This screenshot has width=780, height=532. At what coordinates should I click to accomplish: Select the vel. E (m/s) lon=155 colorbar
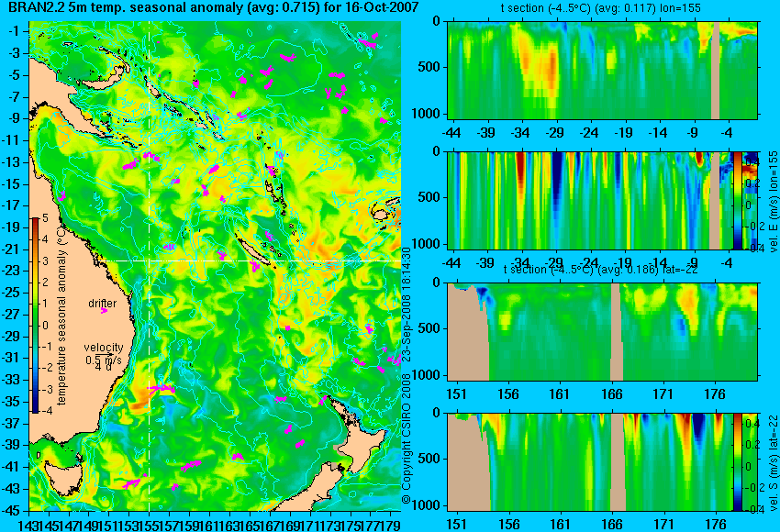click(738, 200)
